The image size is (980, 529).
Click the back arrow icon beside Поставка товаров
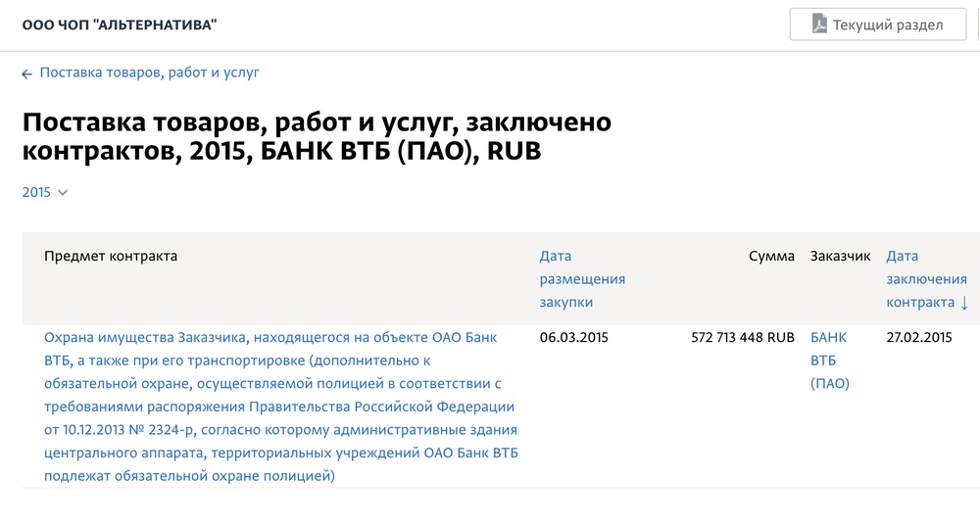[26, 73]
